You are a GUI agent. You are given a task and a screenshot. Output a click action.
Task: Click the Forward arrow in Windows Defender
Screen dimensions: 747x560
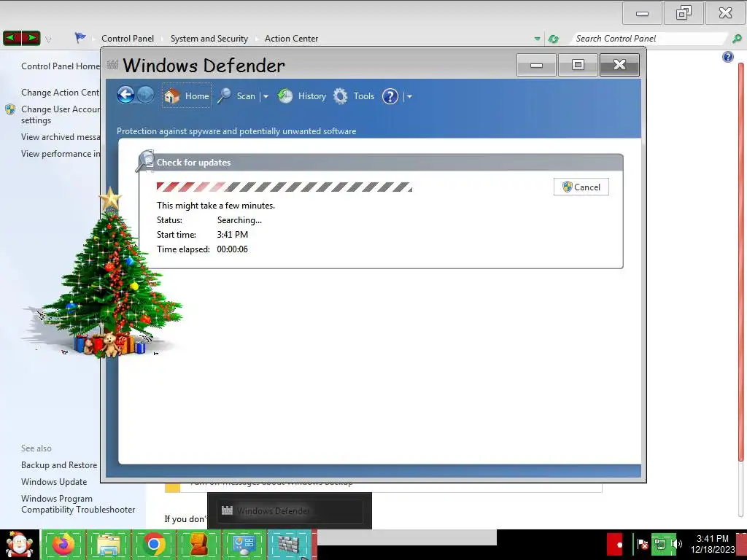tap(145, 95)
